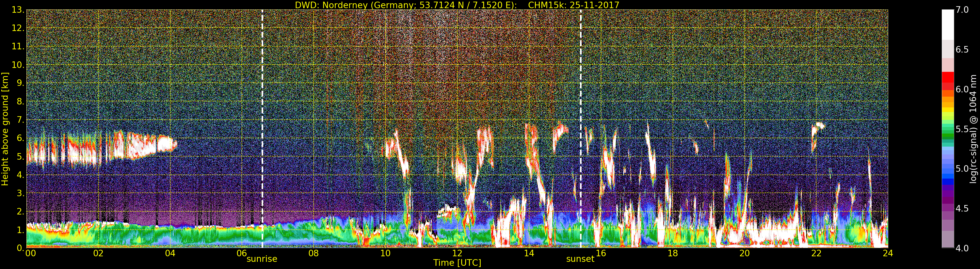Viewport: 980px width, 269px height.
Task: Select the "3." tick on the height axis
Action: point(20,193)
